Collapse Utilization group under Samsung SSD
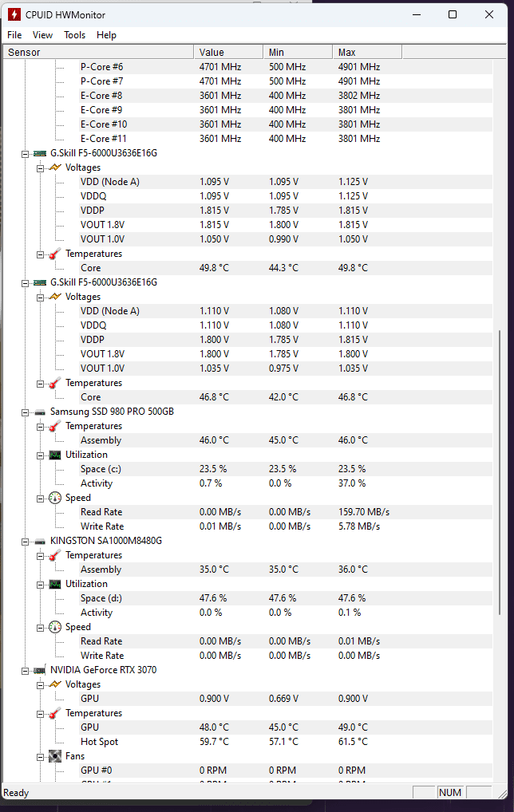The width and height of the screenshot is (514, 812). tap(40, 455)
